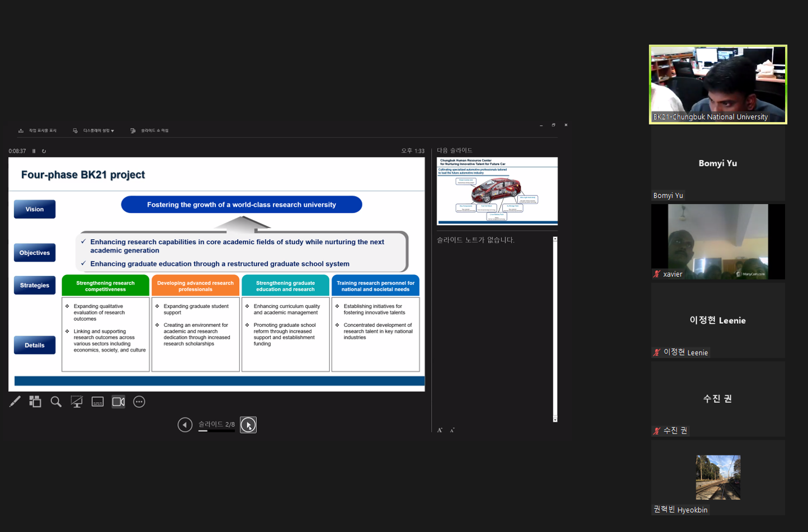The image size is (808, 532).
Task: Click the slide 2/8 progress indicator
Action: click(x=216, y=425)
